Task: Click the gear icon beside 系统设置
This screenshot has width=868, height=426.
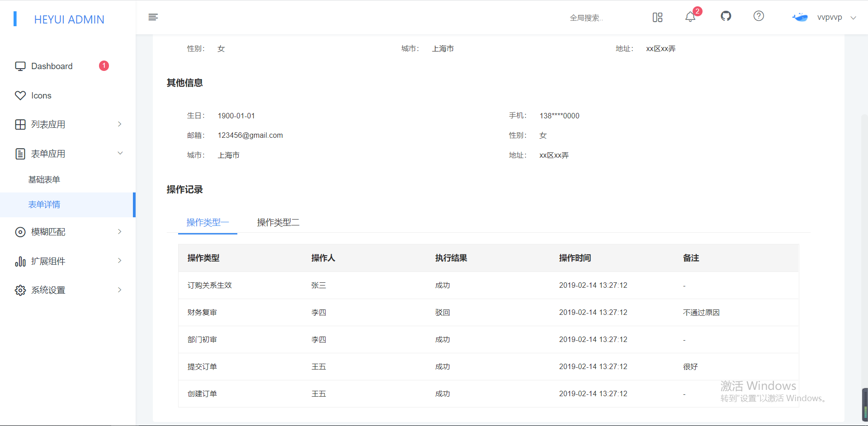Action: pyautogui.click(x=20, y=290)
